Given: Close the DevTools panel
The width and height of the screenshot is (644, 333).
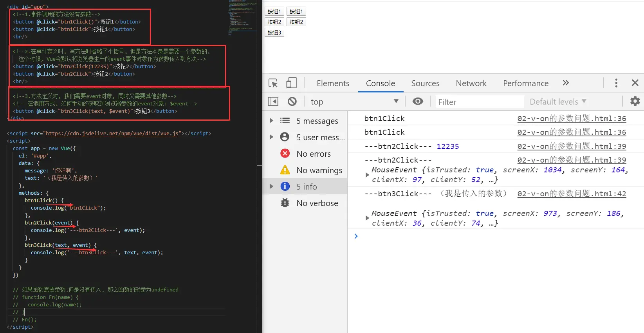Looking at the screenshot, I should (x=635, y=83).
